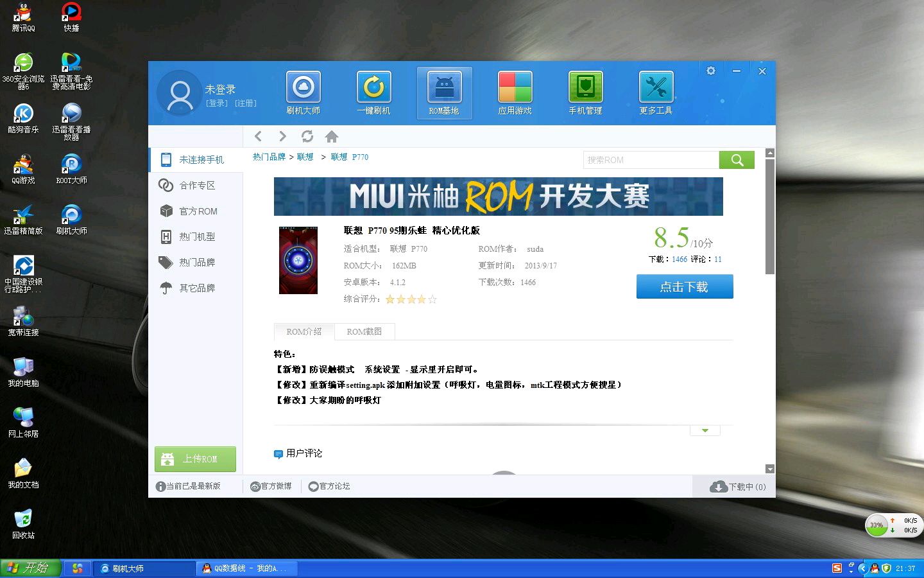Image resolution: width=924 pixels, height=578 pixels.
Task: Open 合作专区 in the sidebar
Action: (x=196, y=185)
